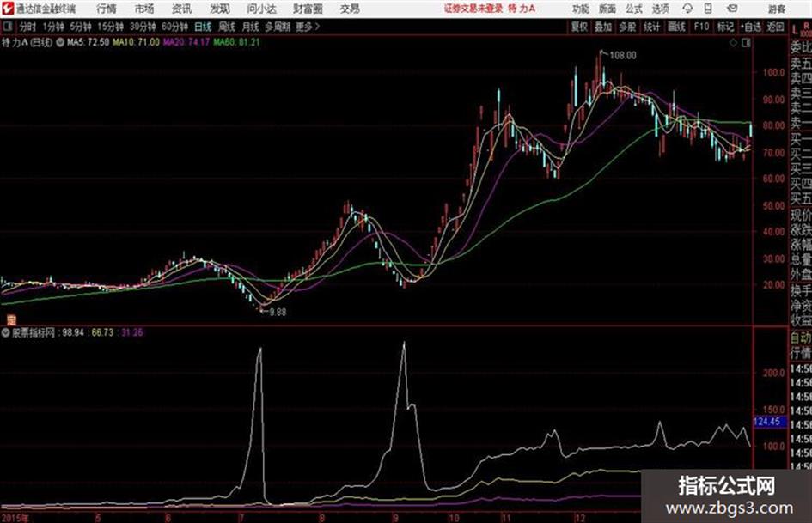812x523 pixels.
Task: Click the 返回 back button
Action: (775, 27)
